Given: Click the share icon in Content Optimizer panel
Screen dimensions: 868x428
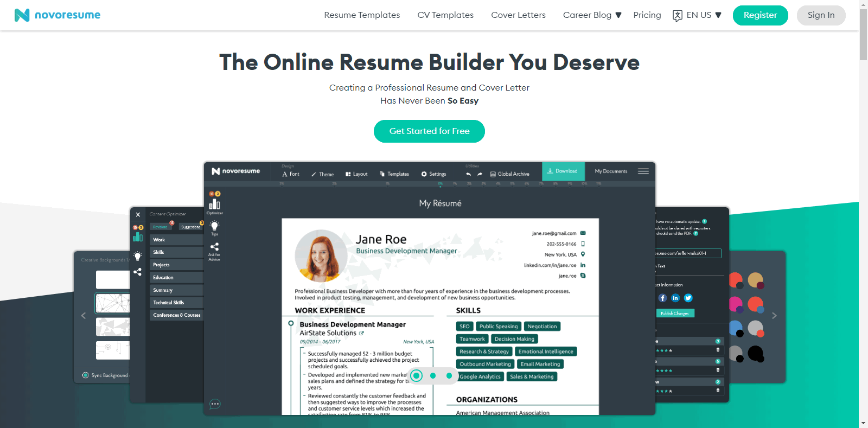Looking at the screenshot, I should coord(138,272).
